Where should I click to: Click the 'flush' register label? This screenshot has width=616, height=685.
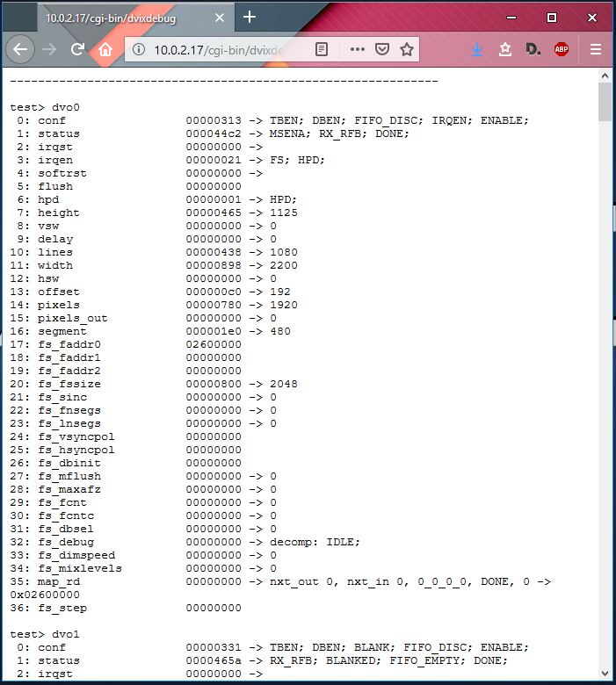click(55, 186)
